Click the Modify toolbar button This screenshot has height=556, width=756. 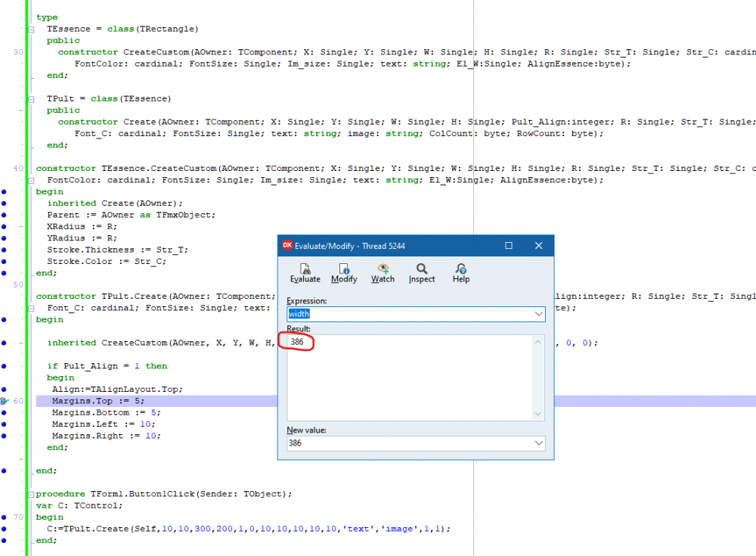click(x=344, y=273)
